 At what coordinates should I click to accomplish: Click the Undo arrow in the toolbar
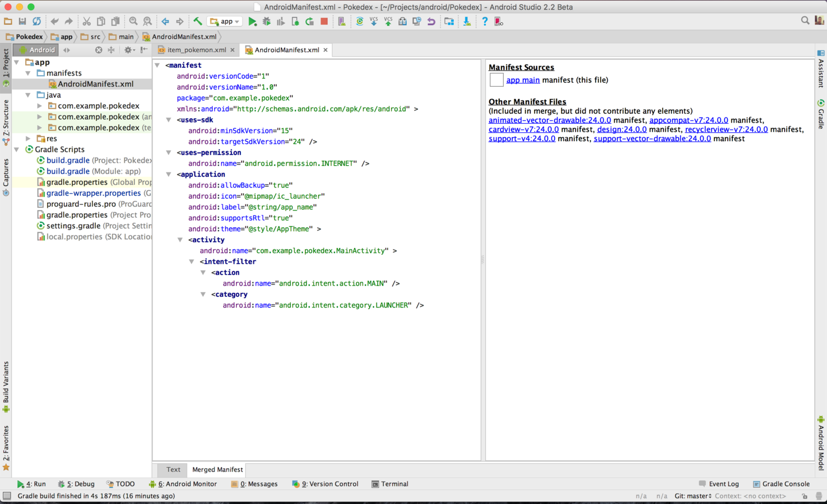[54, 21]
